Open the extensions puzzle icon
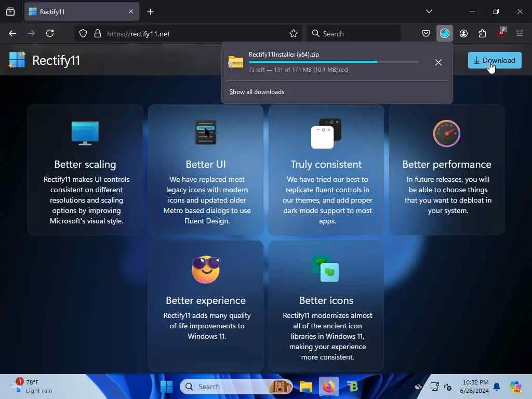The height and width of the screenshot is (399, 532). (482, 34)
